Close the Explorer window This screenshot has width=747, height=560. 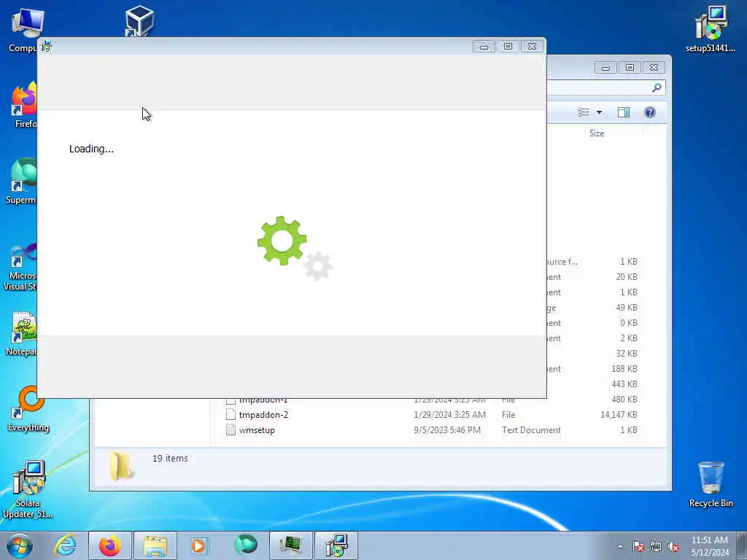point(654,68)
